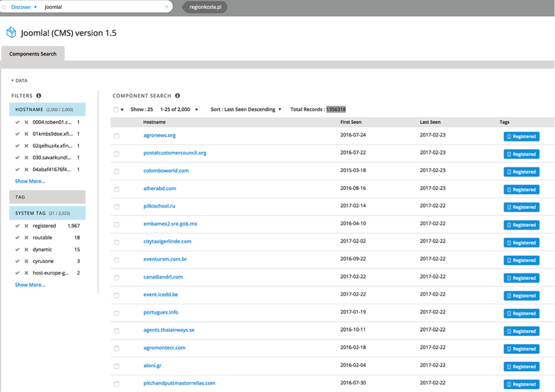Image resolution: width=555 pixels, height=392 pixels.
Task: Check the pilkischool.ru row checkbox
Action: coord(117,207)
